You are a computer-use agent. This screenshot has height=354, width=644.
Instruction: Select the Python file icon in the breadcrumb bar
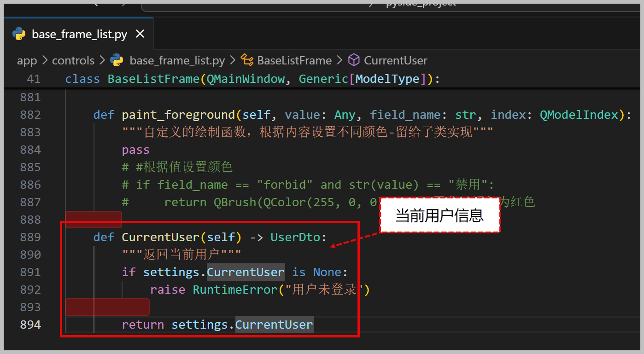117,60
